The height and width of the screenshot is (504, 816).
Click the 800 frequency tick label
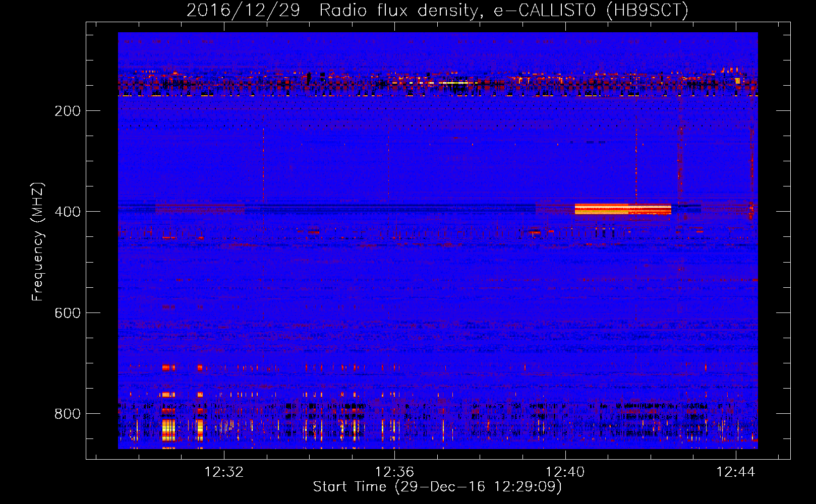[x=68, y=414]
